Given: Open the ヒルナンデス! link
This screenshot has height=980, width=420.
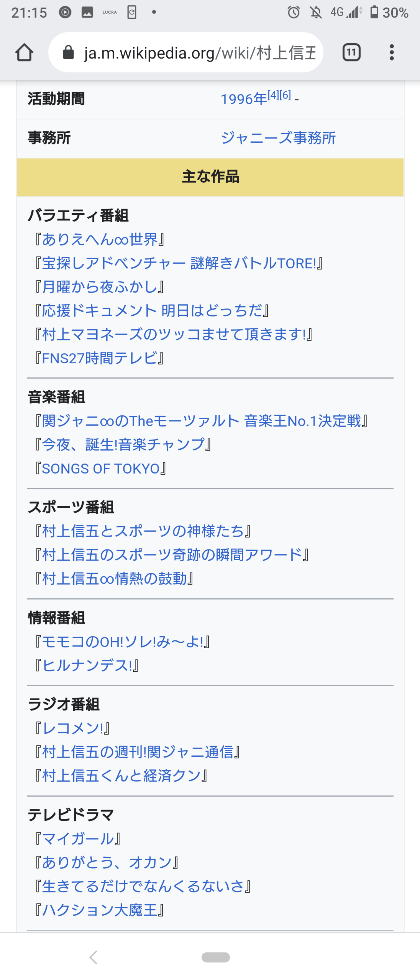Looking at the screenshot, I should 87,665.
